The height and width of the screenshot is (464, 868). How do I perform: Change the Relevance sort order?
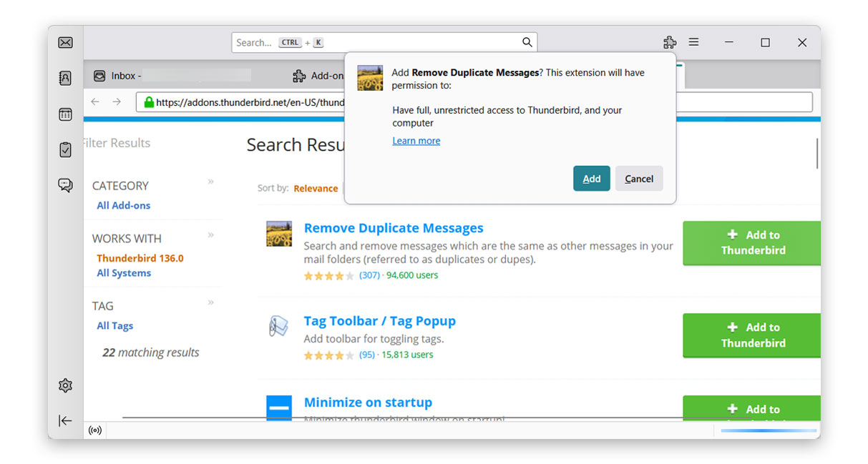tap(316, 188)
